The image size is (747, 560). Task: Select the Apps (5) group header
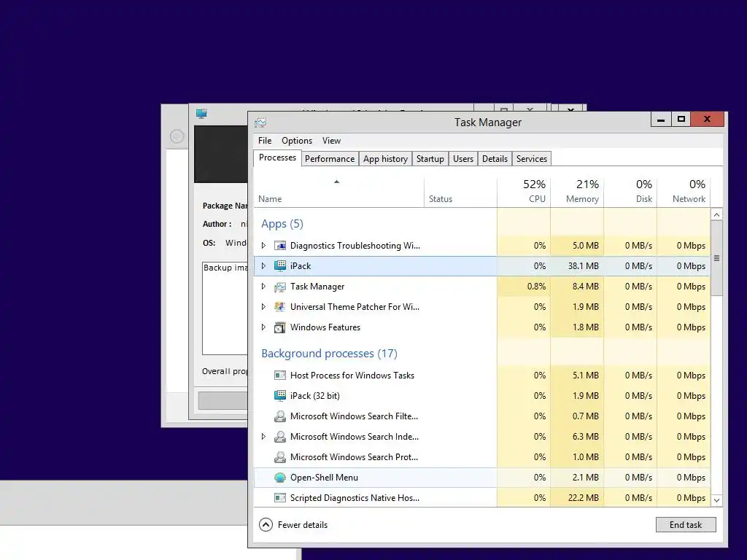pyautogui.click(x=282, y=224)
